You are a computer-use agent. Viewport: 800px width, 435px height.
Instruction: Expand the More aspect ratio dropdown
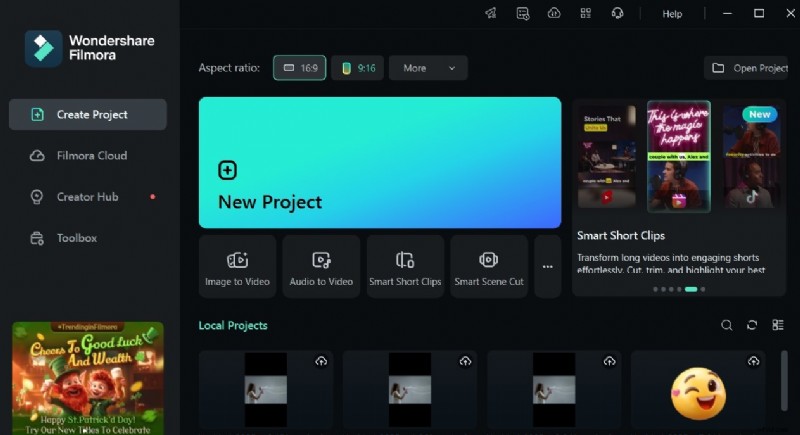click(428, 68)
